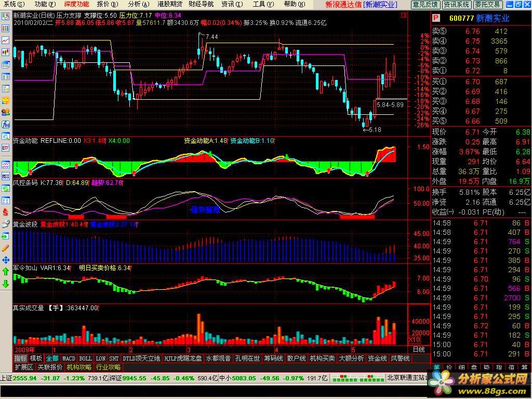Select the orange pencil drawing tool

[x=5, y=248]
